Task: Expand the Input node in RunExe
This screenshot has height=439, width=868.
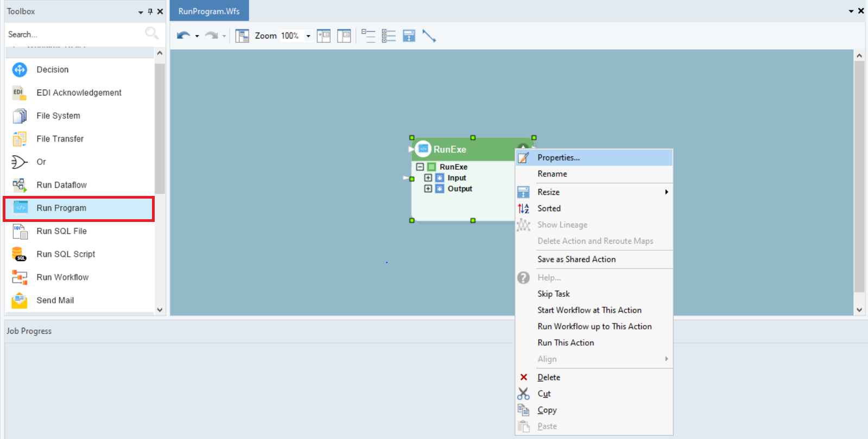Action: point(428,178)
